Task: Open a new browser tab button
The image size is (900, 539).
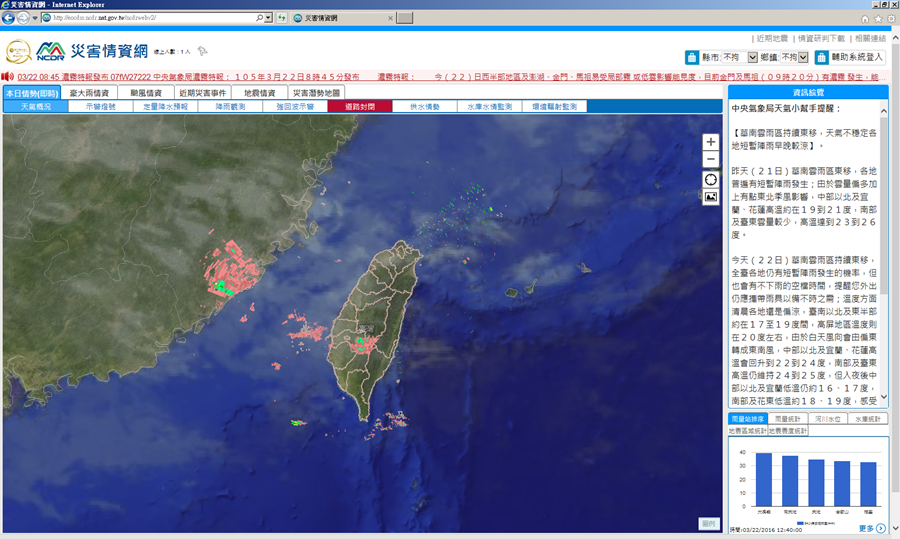Action: pyautogui.click(x=405, y=18)
